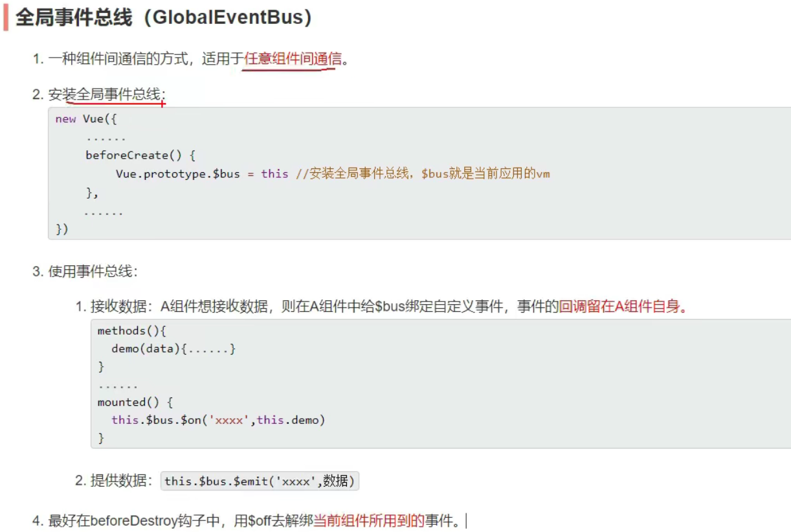The width and height of the screenshot is (791, 532).
Task: Click the list item 使用事件总线
Action: point(91,271)
